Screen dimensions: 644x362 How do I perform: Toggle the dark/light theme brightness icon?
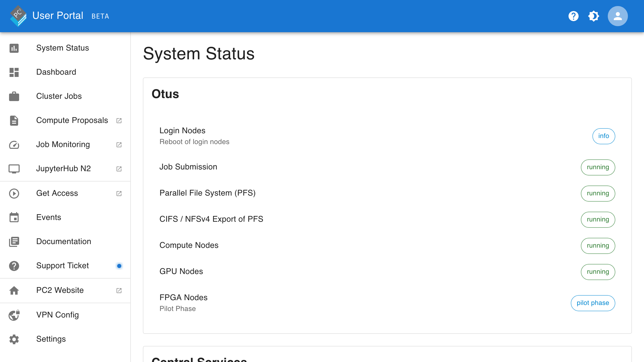click(593, 16)
